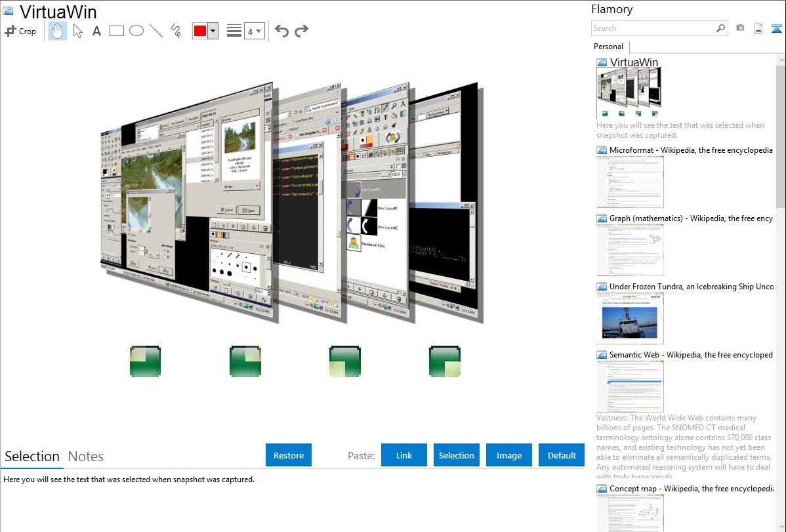Select the ellipse shape tool
Screen dimensions: 786x532
click(136, 31)
